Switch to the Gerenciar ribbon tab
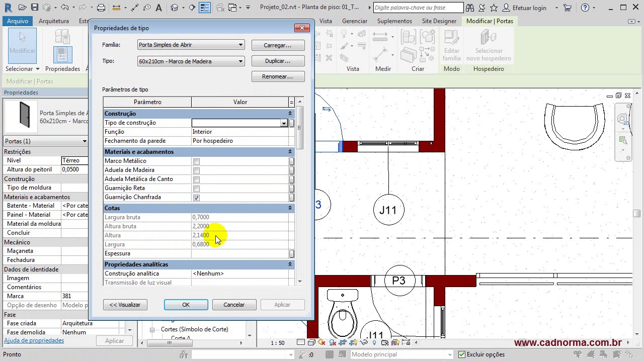Viewport: 644px width, 362px height. [355, 21]
